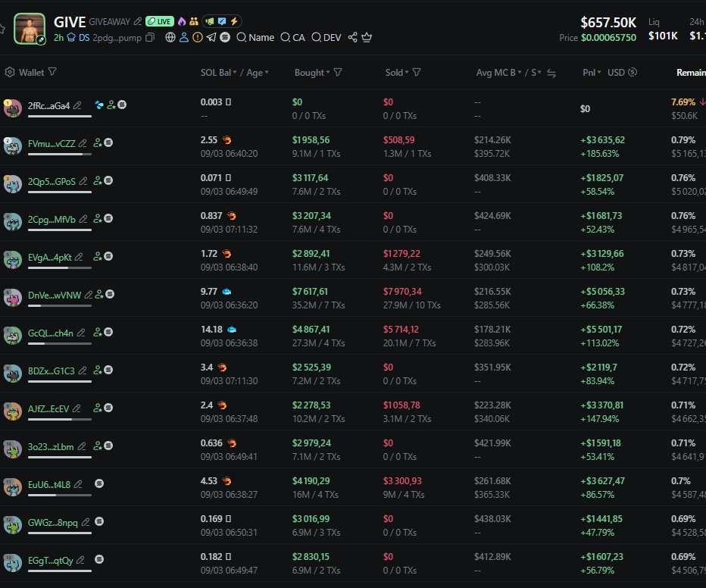Search by DEV
The width and height of the screenshot is (706, 588).
(x=326, y=37)
